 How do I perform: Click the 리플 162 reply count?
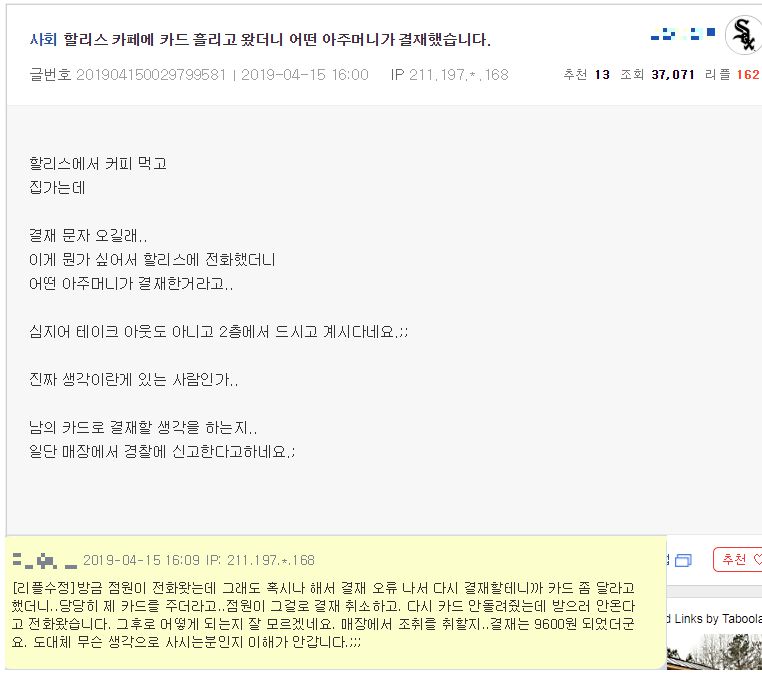pyautogui.click(x=732, y=74)
